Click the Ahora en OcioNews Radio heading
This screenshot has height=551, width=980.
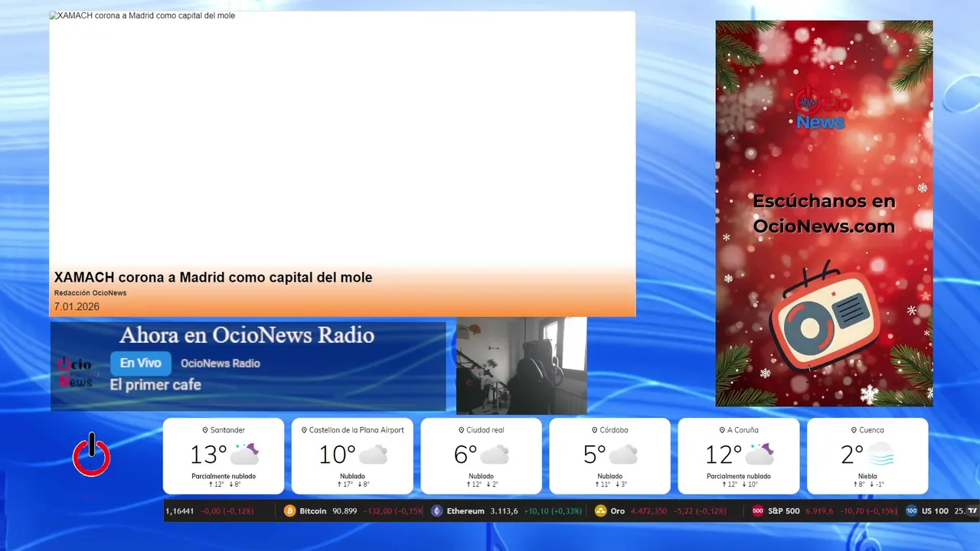[x=247, y=335]
